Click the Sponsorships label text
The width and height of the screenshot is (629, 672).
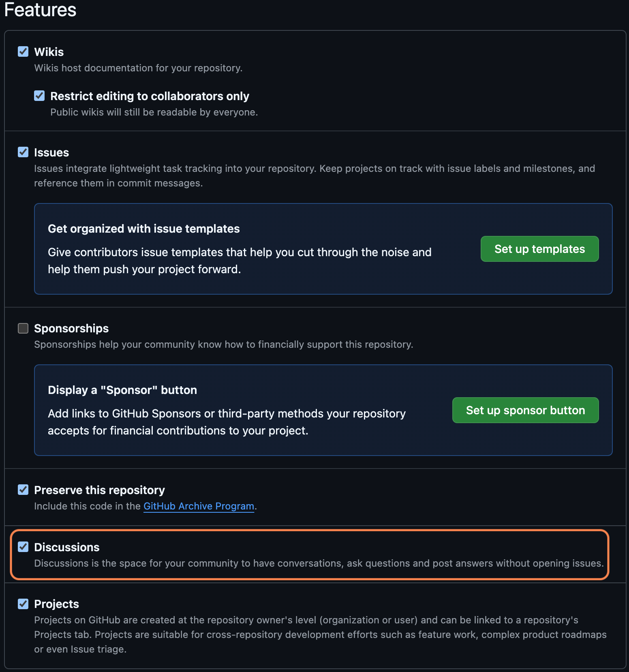(x=71, y=328)
